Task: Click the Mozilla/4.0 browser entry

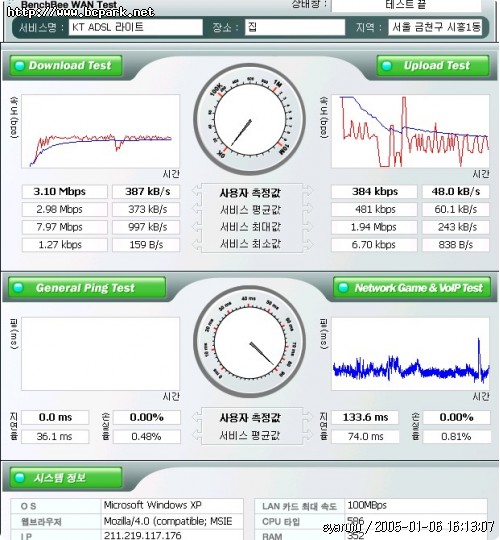Action: (168, 521)
